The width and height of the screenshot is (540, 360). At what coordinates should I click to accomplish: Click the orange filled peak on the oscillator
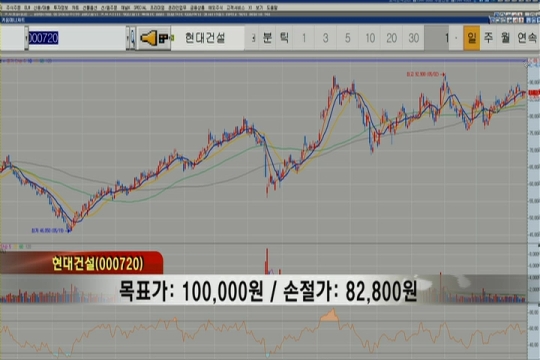click(330, 315)
